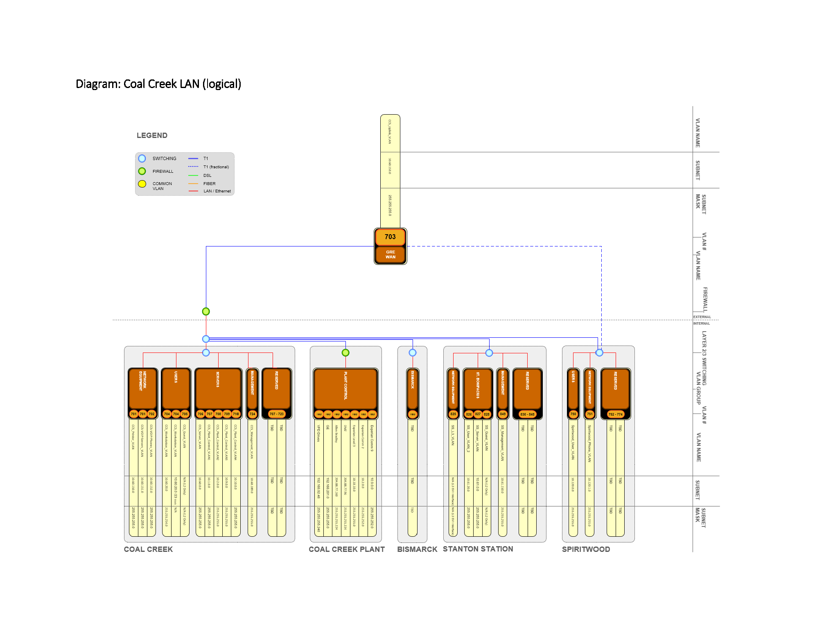Screen dimensions: 833x644
Task: Click the Spiritwood switching node circle
Action: (x=599, y=353)
